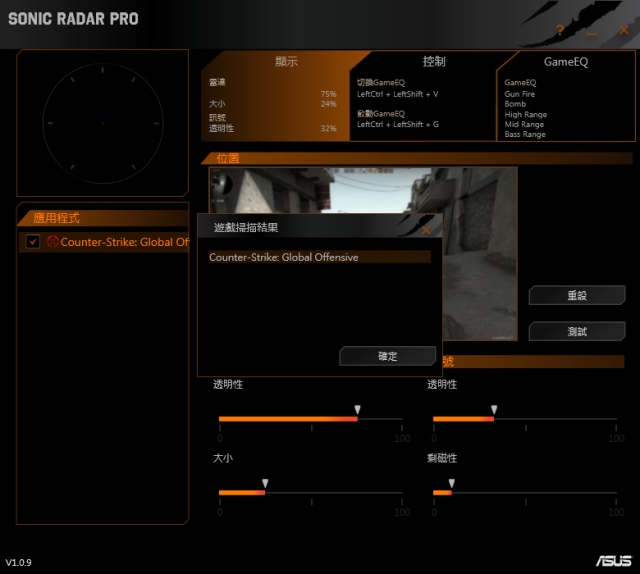Click the circular radar preview
Image resolution: width=640 pixels, height=574 pixels.
coord(102,123)
